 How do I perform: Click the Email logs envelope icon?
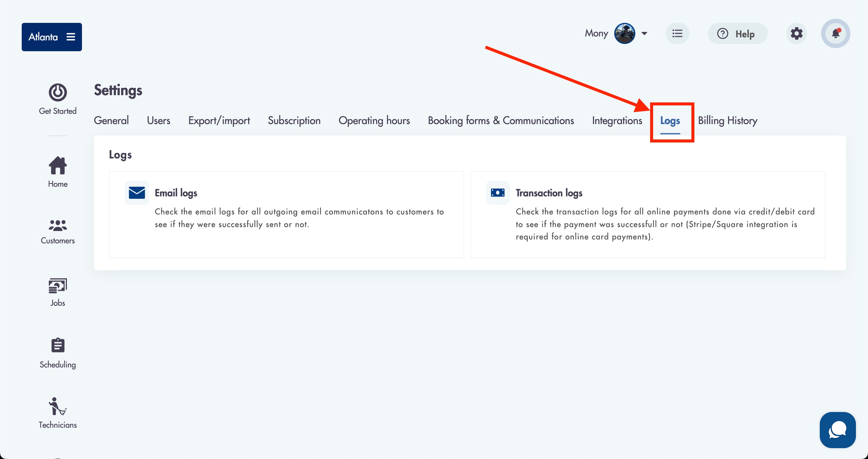point(137,193)
